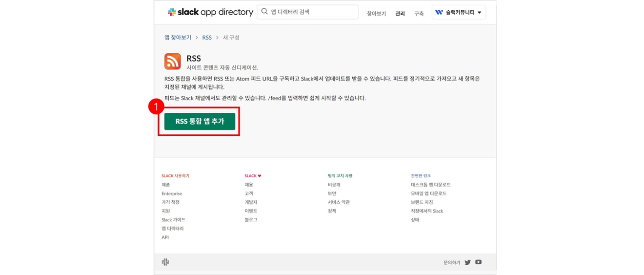Click the grey Slack logo in footer

tap(165, 262)
